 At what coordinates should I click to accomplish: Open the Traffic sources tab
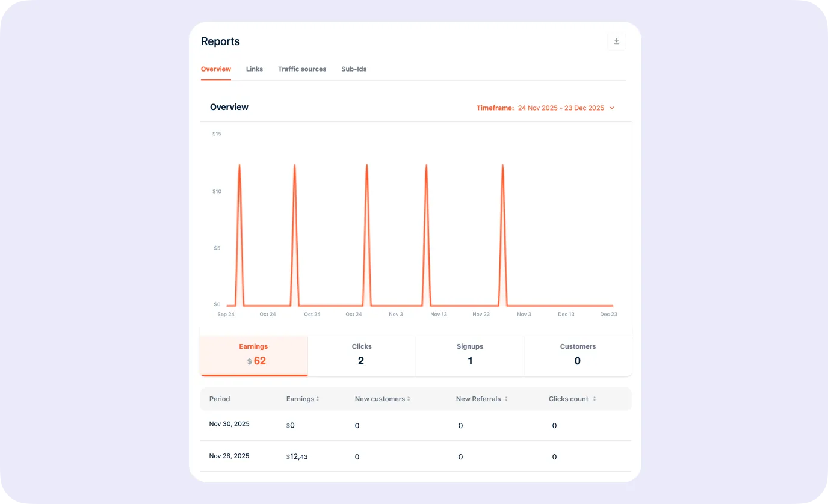pyautogui.click(x=302, y=69)
